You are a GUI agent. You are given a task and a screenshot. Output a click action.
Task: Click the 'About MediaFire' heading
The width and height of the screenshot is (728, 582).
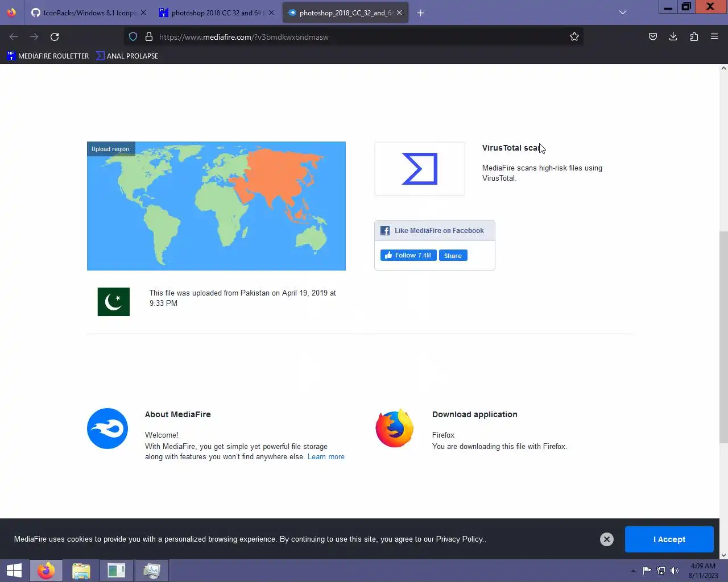coord(178,414)
